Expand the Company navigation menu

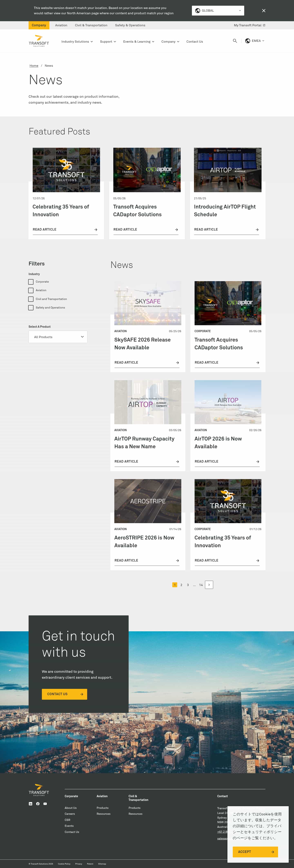point(170,41)
